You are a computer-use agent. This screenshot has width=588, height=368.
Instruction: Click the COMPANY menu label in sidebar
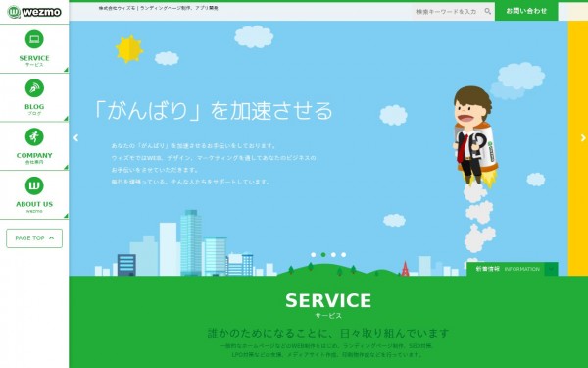click(34, 155)
